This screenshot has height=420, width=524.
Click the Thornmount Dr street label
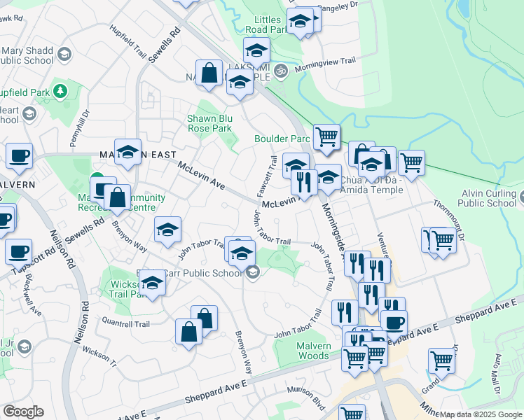click(450, 220)
